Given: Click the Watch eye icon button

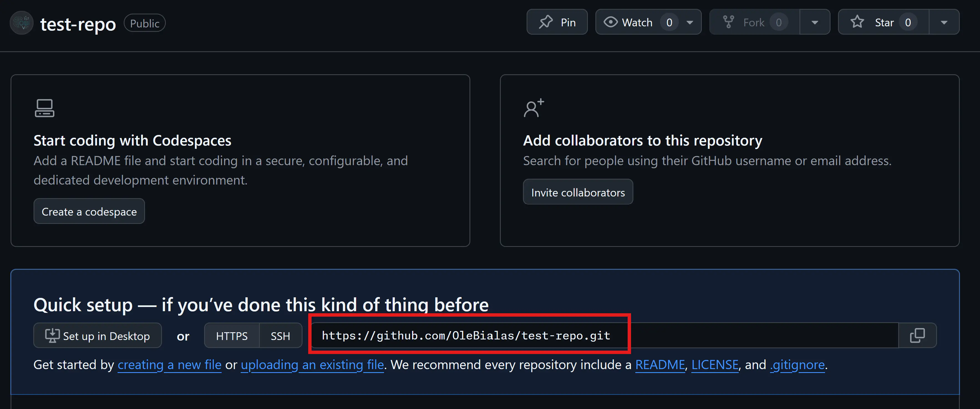Looking at the screenshot, I should 611,22.
